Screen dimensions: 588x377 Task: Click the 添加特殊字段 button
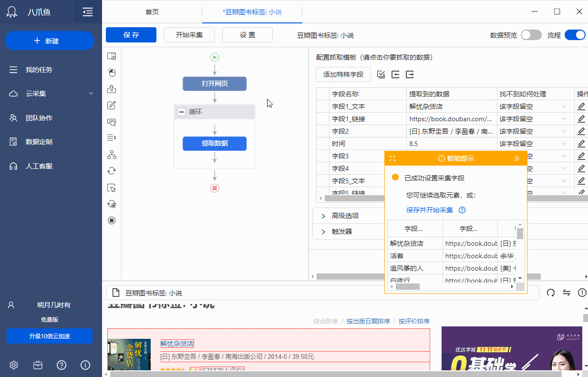coord(343,74)
